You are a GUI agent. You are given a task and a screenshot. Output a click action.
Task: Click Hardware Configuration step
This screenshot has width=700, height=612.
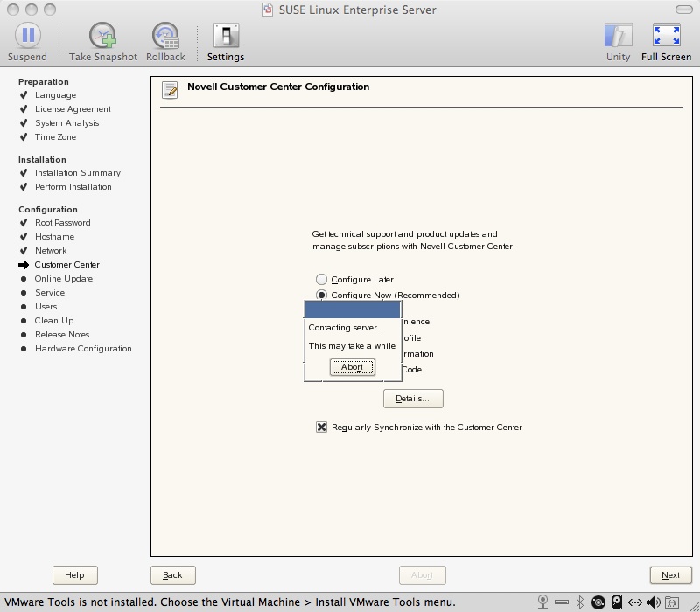coord(83,348)
